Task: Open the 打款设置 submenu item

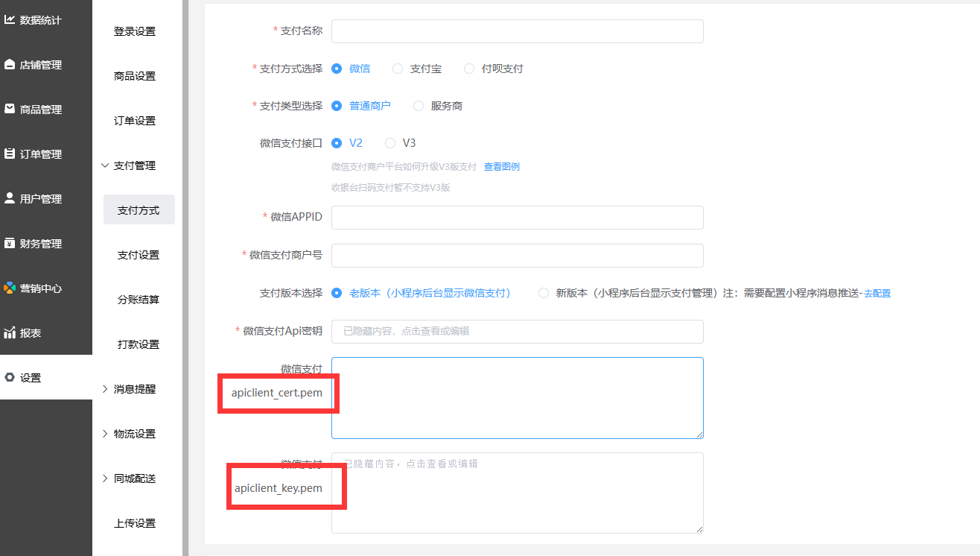Action: [x=139, y=344]
